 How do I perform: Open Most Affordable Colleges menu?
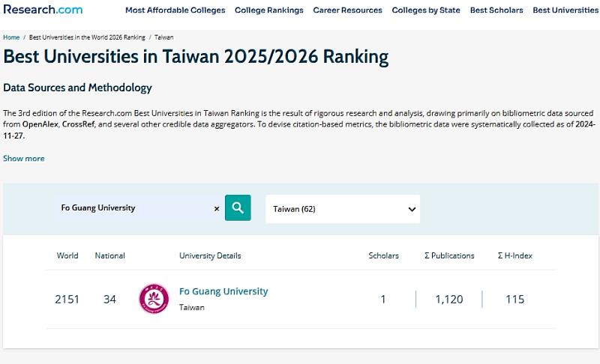(x=175, y=10)
